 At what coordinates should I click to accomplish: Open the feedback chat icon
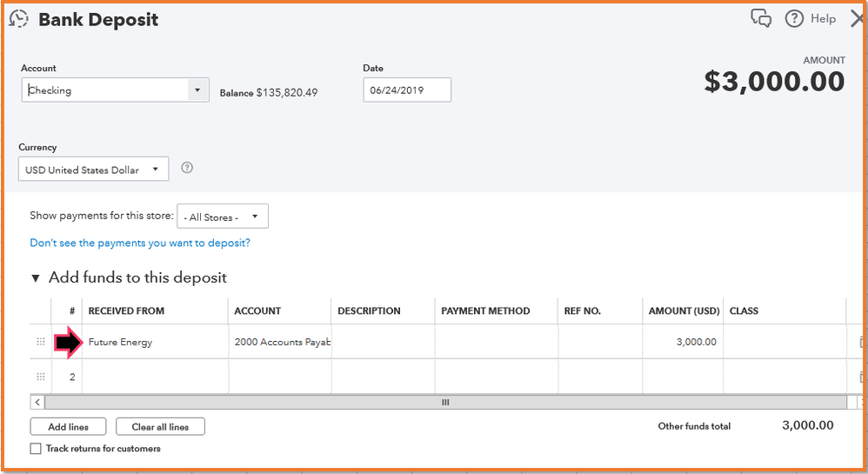(x=761, y=18)
